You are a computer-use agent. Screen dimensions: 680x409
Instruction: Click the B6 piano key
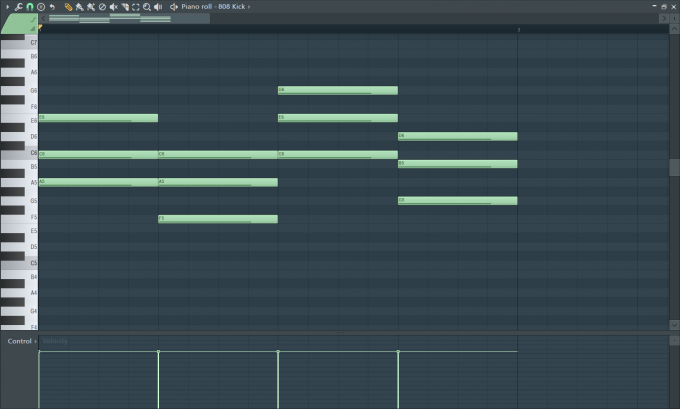pyautogui.click(x=19, y=56)
